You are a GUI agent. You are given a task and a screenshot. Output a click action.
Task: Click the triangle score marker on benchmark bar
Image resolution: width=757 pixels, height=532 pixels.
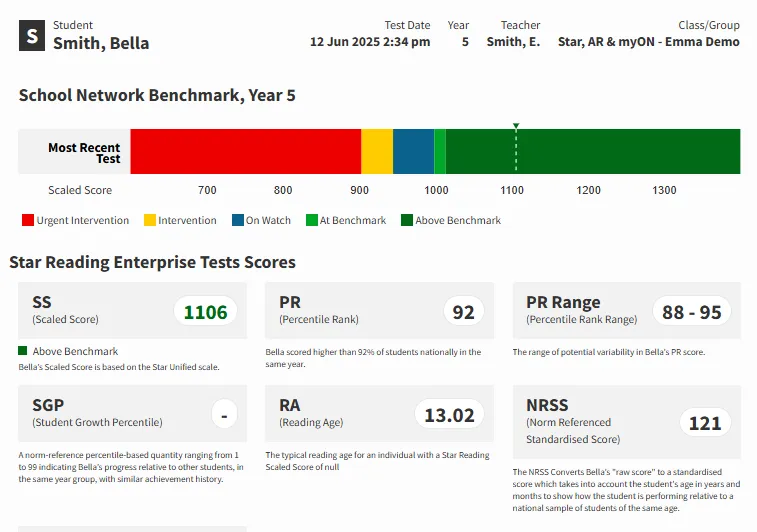(516, 126)
